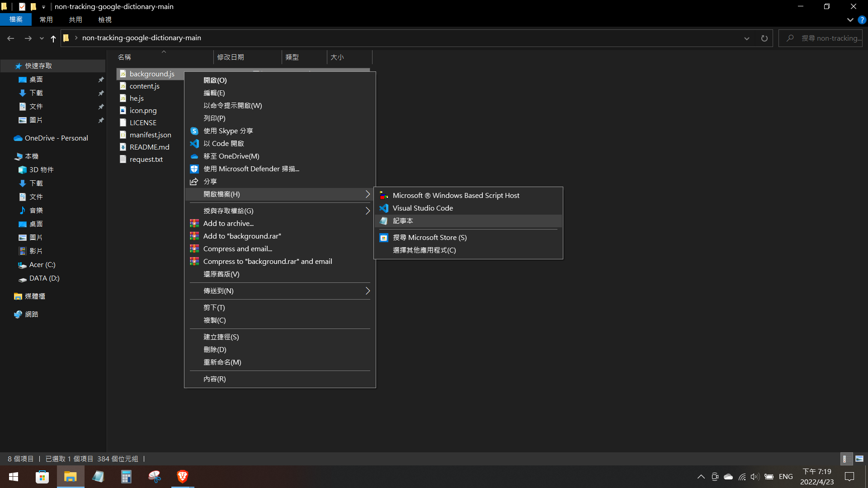Click the refresh button beside address bar
The image size is (868, 488).
764,38
